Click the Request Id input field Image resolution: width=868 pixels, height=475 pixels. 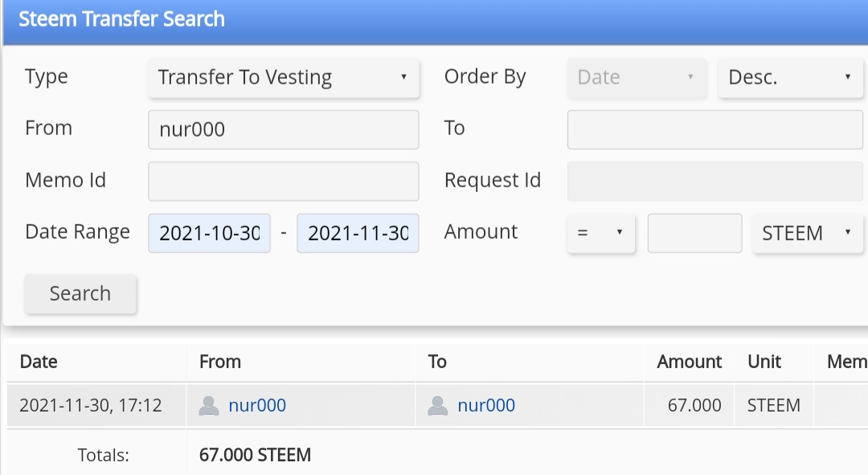tap(714, 181)
